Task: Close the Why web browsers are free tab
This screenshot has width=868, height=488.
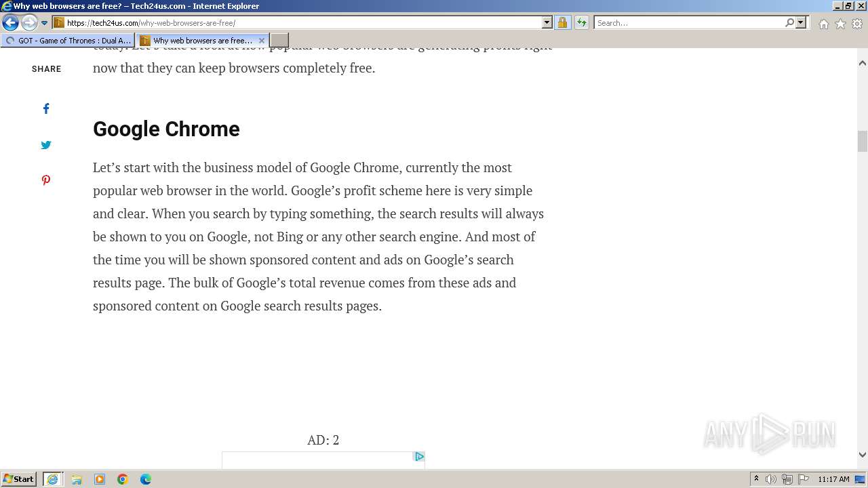Action: tap(262, 41)
